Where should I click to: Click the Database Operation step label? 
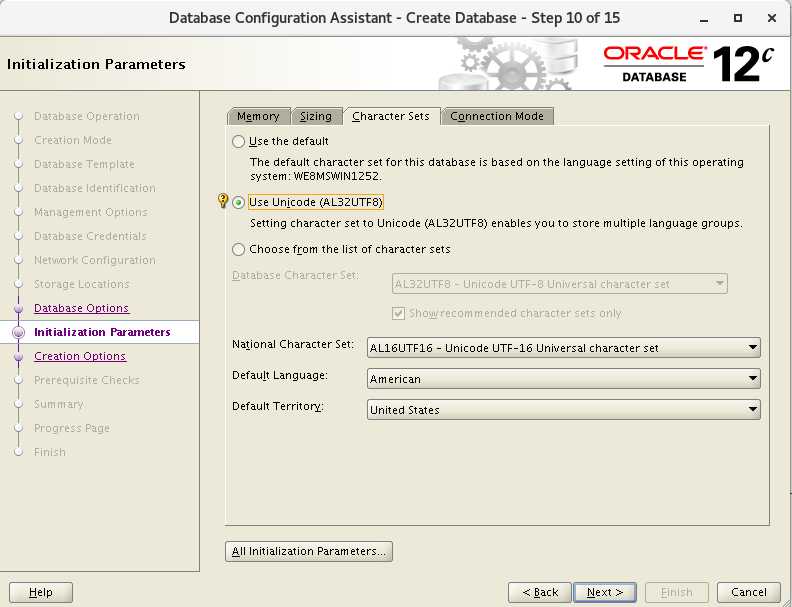click(86, 116)
